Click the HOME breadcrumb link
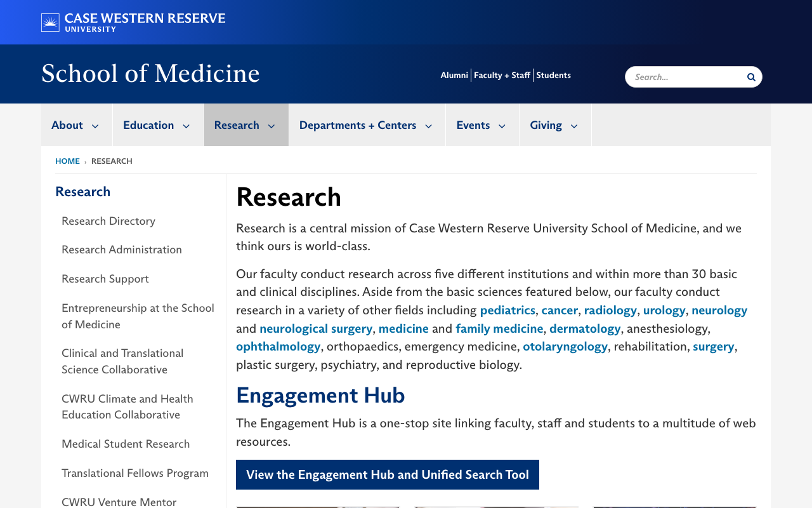This screenshot has width=812, height=508. [67, 161]
